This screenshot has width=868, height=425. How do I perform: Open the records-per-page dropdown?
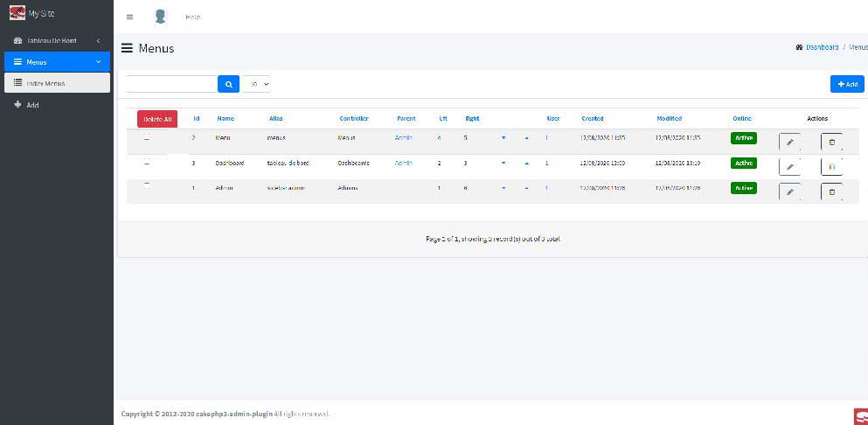[x=258, y=84]
